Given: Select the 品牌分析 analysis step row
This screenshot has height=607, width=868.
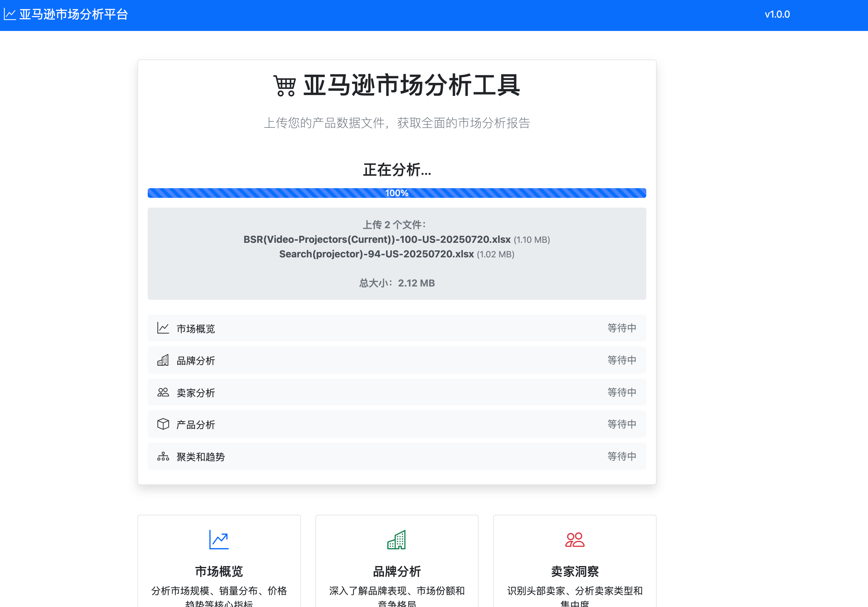Looking at the screenshot, I should [397, 360].
